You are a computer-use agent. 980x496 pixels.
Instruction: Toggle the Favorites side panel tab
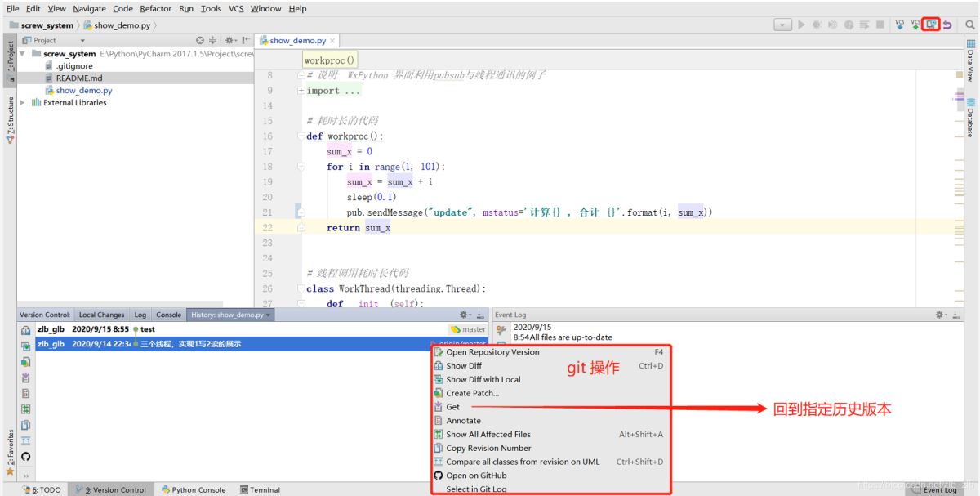pyautogui.click(x=10, y=454)
